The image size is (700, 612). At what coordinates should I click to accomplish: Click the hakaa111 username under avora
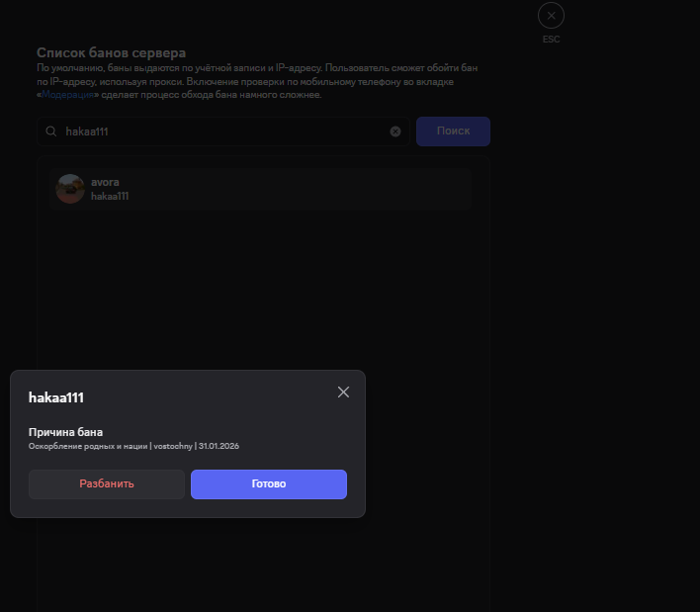tap(110, 197)
